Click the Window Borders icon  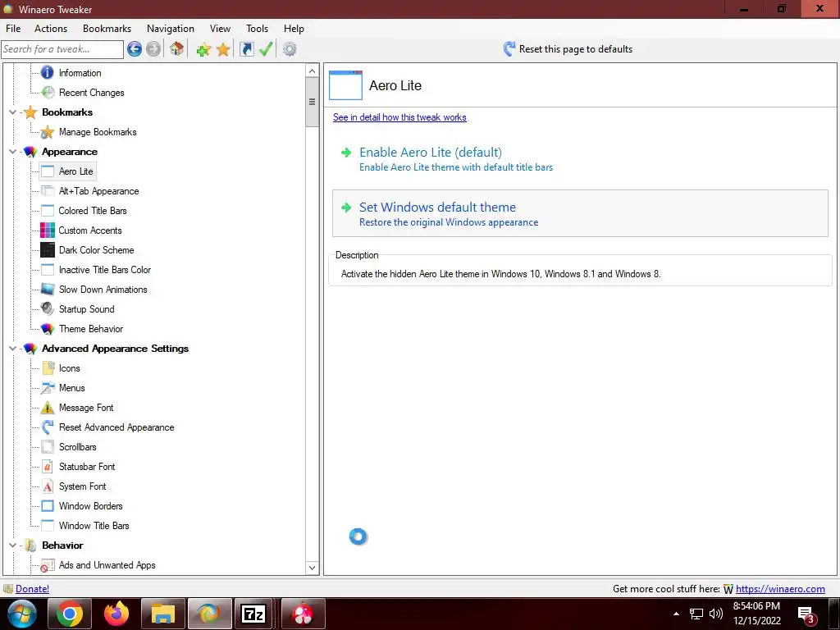click(x=48, y=505)
